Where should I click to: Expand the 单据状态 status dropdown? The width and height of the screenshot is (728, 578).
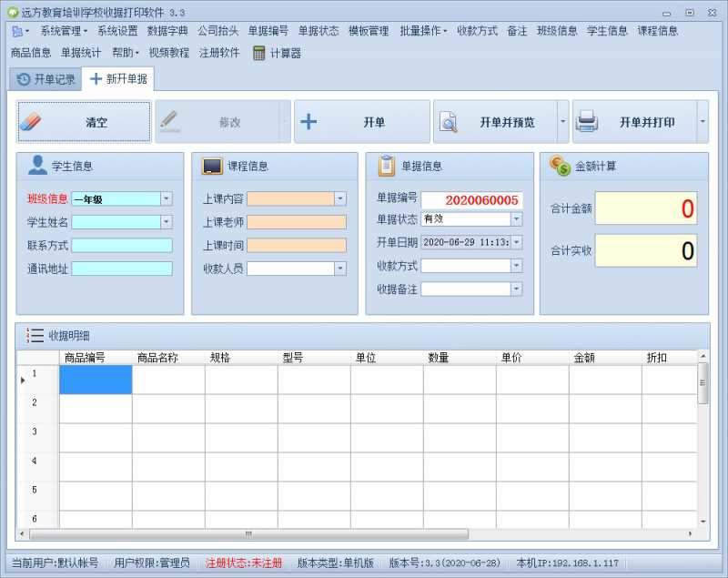click(517, 218)
